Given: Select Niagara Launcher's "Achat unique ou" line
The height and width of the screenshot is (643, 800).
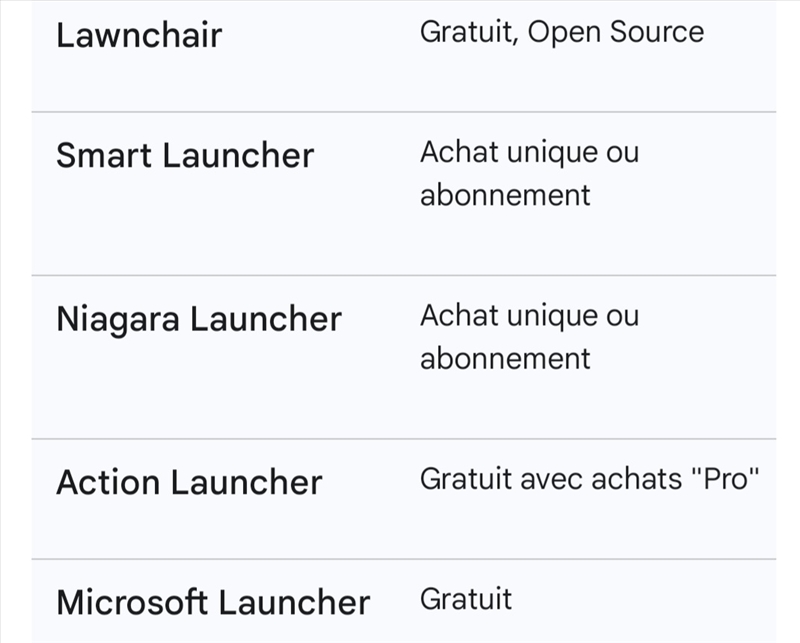Looking at the screenshot, I should pos(529,316).
